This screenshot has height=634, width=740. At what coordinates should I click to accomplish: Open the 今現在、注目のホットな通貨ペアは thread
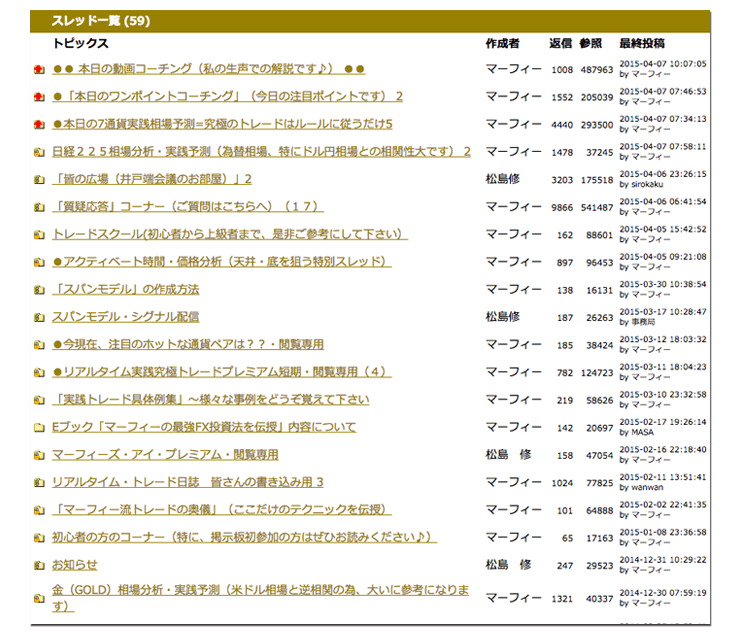188,345
